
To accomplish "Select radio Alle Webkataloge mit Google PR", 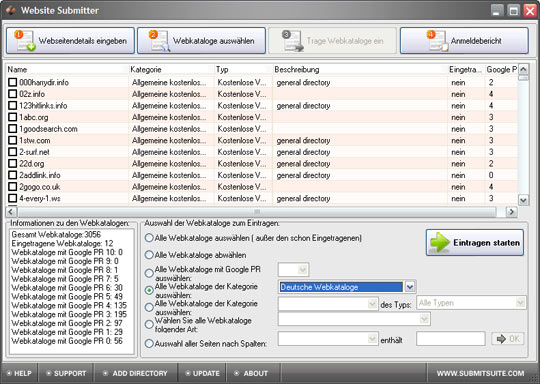I will coord(149,273).
